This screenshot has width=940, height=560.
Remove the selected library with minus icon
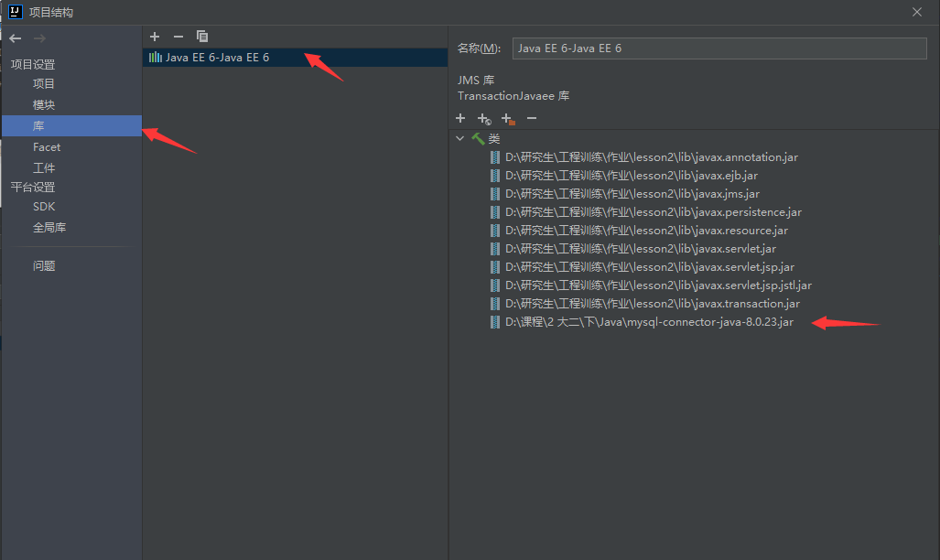point(178,37)
